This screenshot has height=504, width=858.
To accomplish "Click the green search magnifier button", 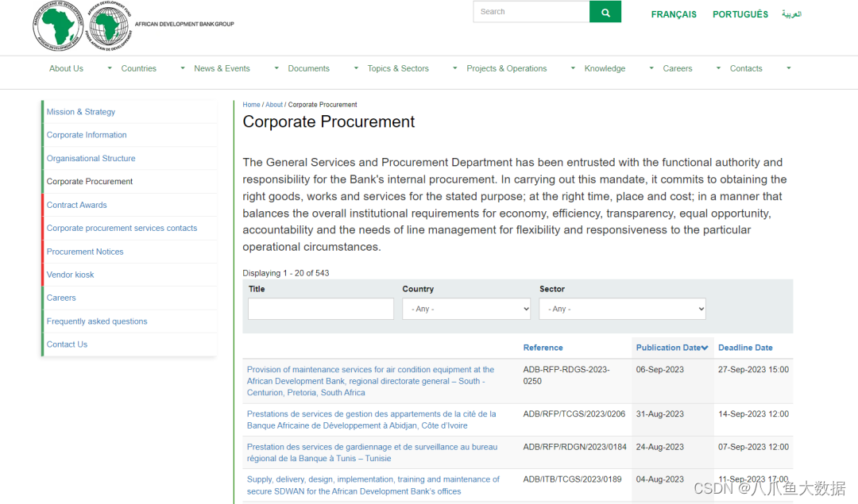I will click(x=605, y=11).
